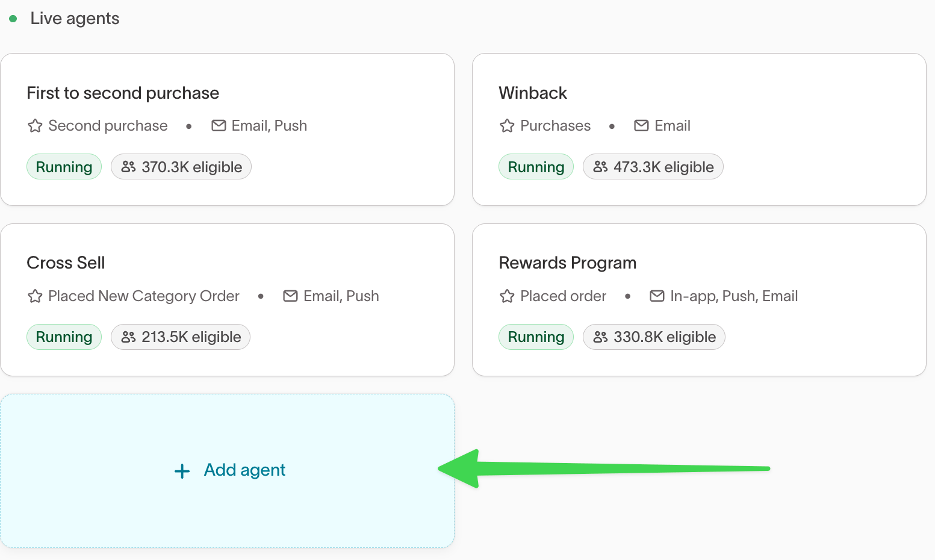Click the envelope icon in the Winback card
935x560 pixels.
click(x=641, y=125)
